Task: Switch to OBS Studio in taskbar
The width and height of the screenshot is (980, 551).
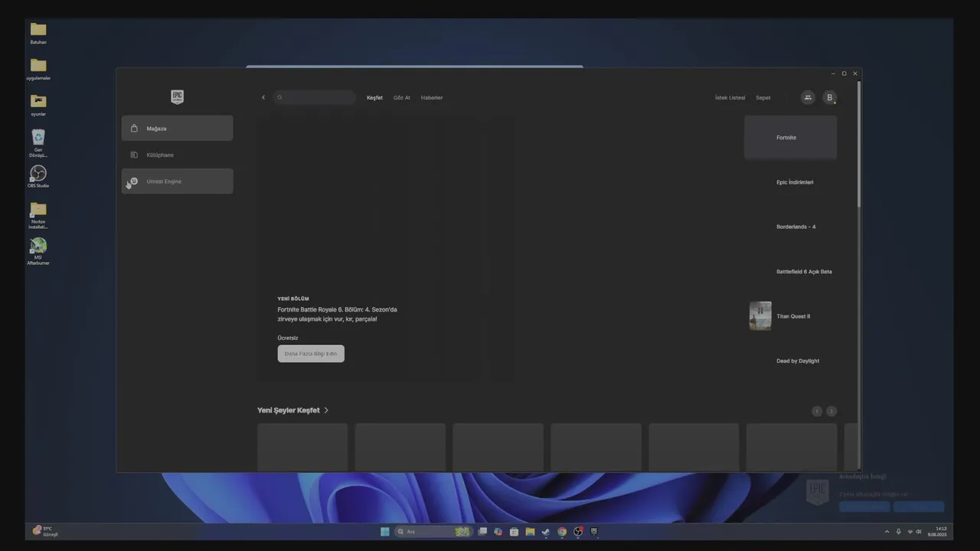Action: point(578,531)
